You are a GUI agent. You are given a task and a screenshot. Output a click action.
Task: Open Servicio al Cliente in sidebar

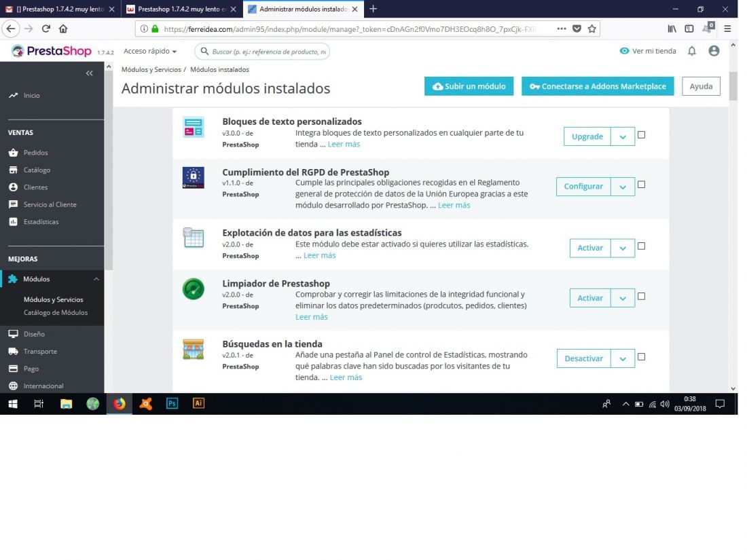[x=50, y=204]
